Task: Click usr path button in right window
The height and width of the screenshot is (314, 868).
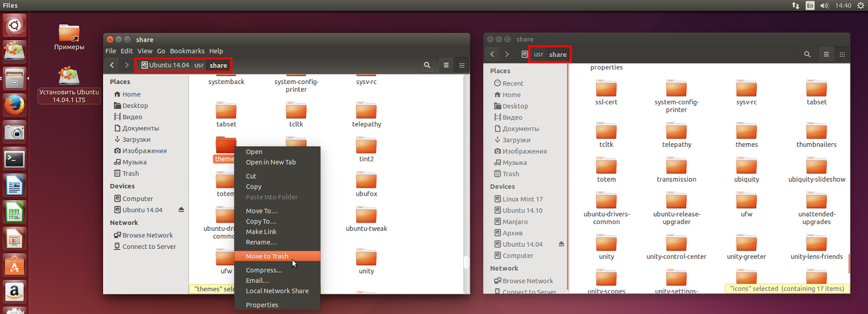Action: click(x=538, y=54)
